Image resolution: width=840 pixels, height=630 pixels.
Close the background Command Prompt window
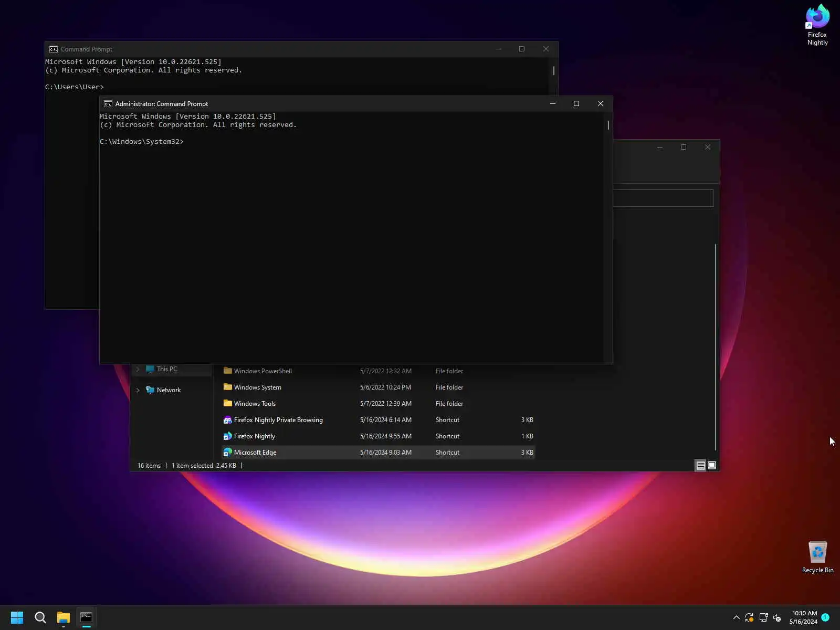tap(546, 49)
